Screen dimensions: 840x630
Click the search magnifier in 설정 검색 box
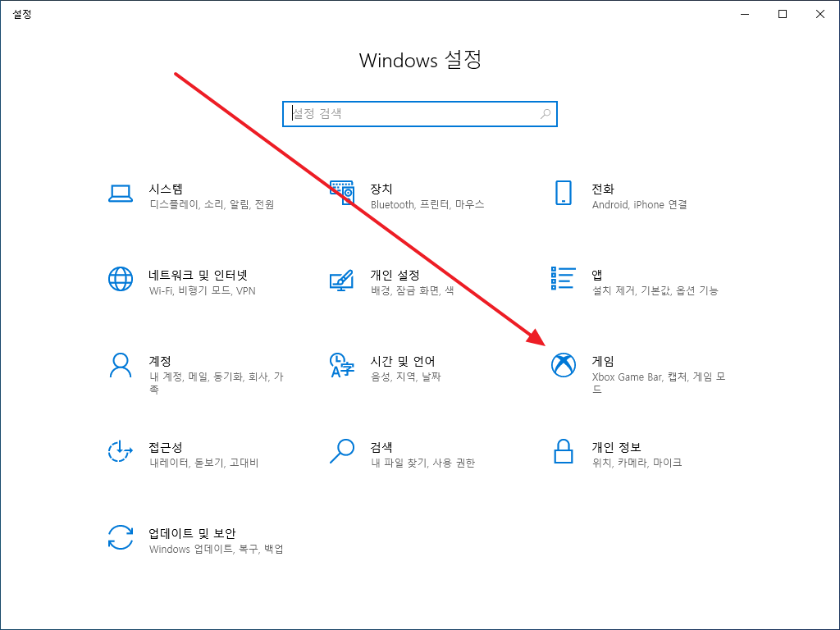(546, 113)
